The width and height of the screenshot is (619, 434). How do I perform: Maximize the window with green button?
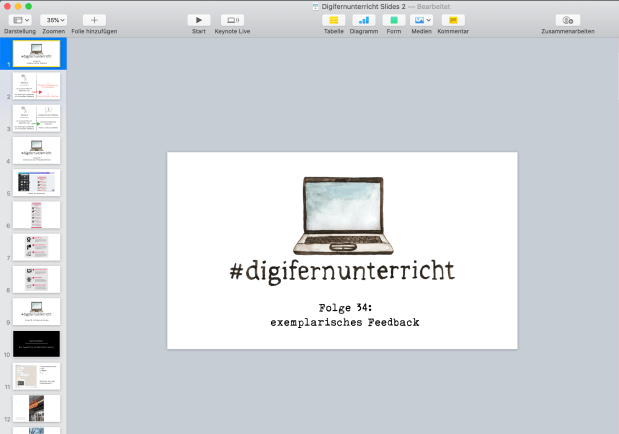28,6
